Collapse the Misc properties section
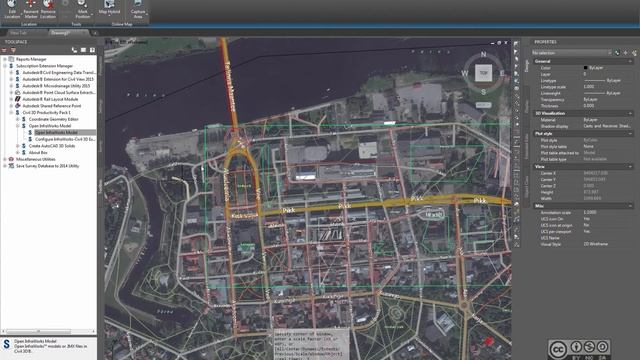The image size is (640, 360). click(x=630, y=206)
